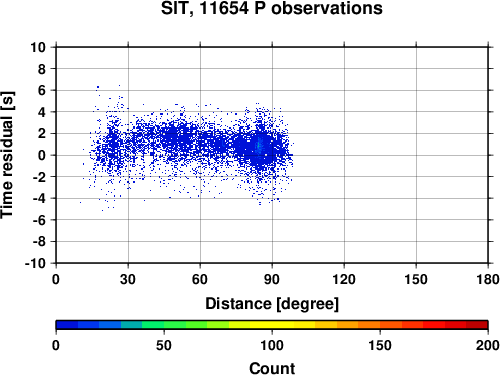The height and width of the screenshot is (375, 500).
Task: Click the colorbar tick label '200'
Action: pos(488,346)
